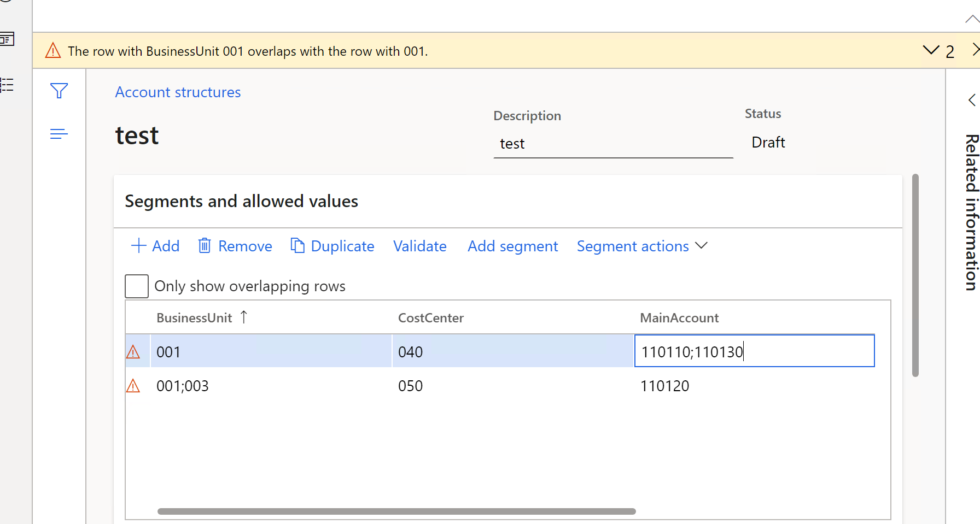Duplicate the selected row

pos(332,246)
